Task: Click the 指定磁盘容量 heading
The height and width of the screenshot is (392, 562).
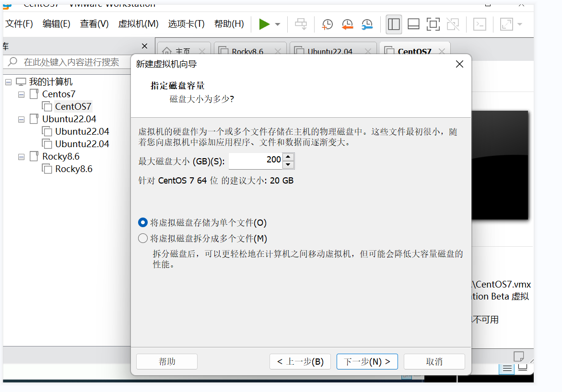Action: (177, 86)
